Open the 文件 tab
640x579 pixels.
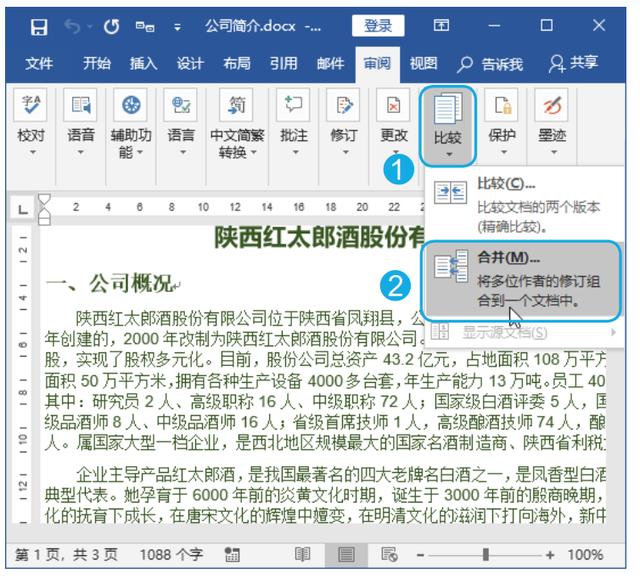click(x=39, y=63)
